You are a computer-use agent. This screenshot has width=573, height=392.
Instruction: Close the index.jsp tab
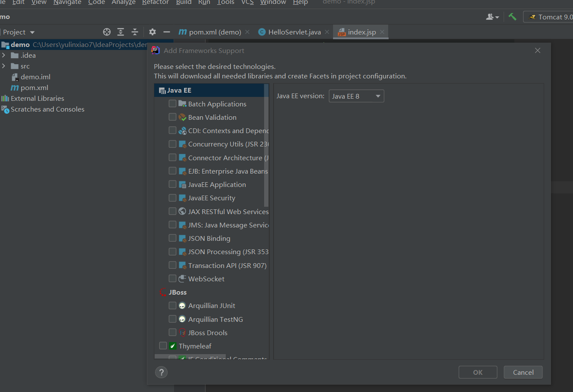coord(382,32)
